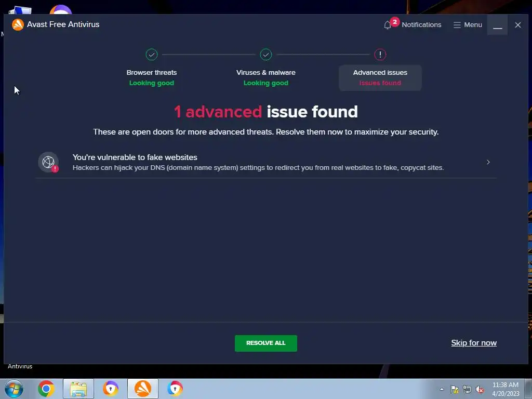
Task: Open Action Center flag tray icon
Action: (454, 389)
